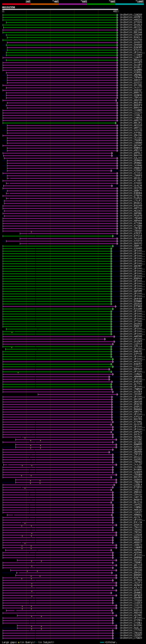Click the AU191550 query name label
The height and width of the screenshot is (644, 146).
8,8
